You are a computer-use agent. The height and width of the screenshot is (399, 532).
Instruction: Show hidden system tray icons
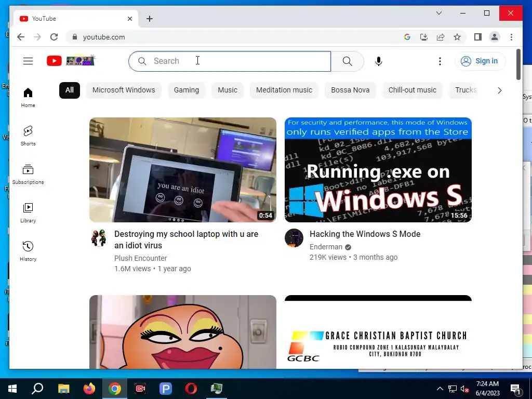click(x=440, y=389)
